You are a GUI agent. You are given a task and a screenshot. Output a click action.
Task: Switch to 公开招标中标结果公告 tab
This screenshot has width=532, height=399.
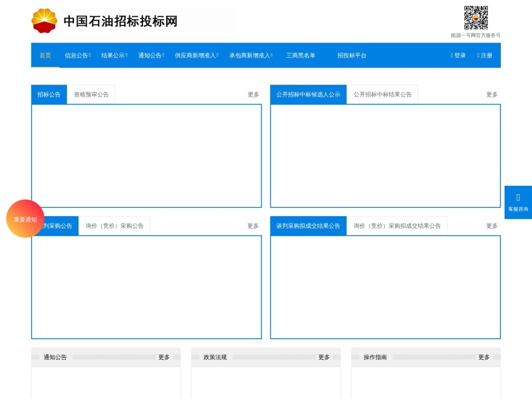pos(383,94)
